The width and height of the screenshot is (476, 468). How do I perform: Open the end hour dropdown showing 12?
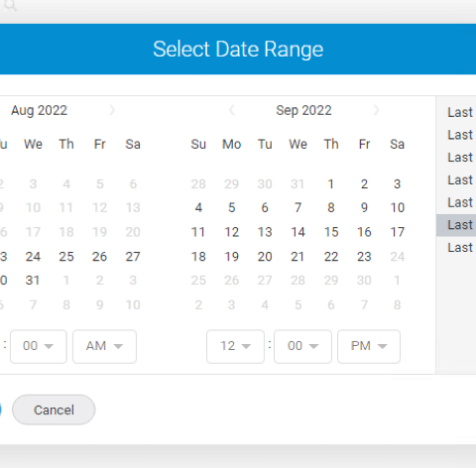(235, 346)
